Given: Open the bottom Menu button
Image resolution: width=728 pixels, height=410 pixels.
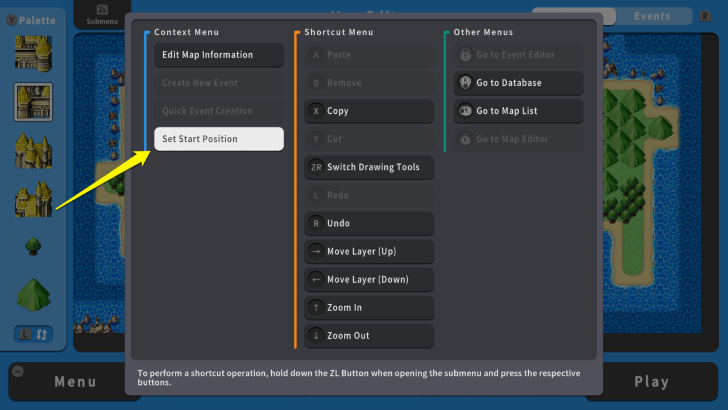Looking at the screenshot, I should [75, 382].
